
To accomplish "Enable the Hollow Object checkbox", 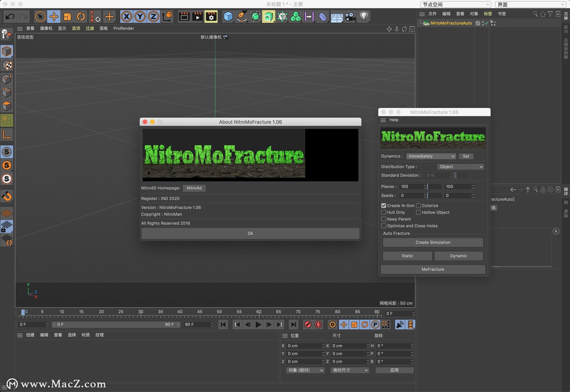I will pos(419,212).
